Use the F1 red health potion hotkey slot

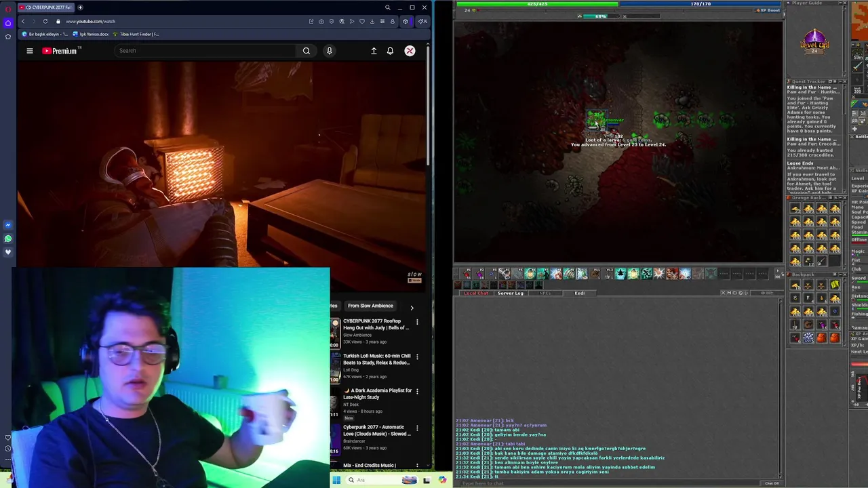click(466, 273)
